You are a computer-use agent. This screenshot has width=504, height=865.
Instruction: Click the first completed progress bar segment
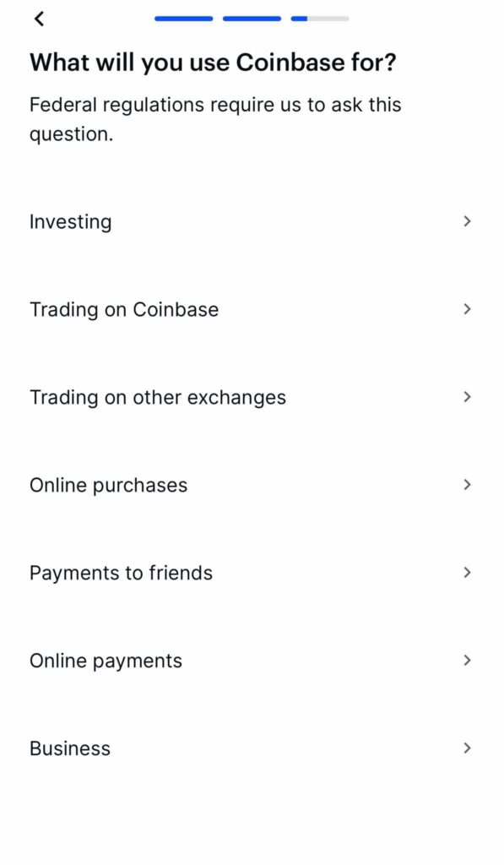click(182, 18)
